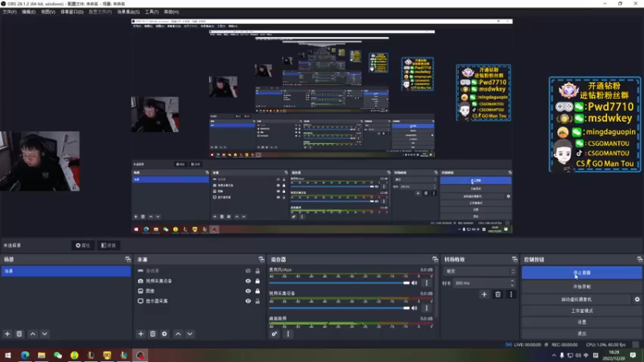644x362 pixels.
Task: Enable 工作室模式 studio mode button
Action: (581, 311)
